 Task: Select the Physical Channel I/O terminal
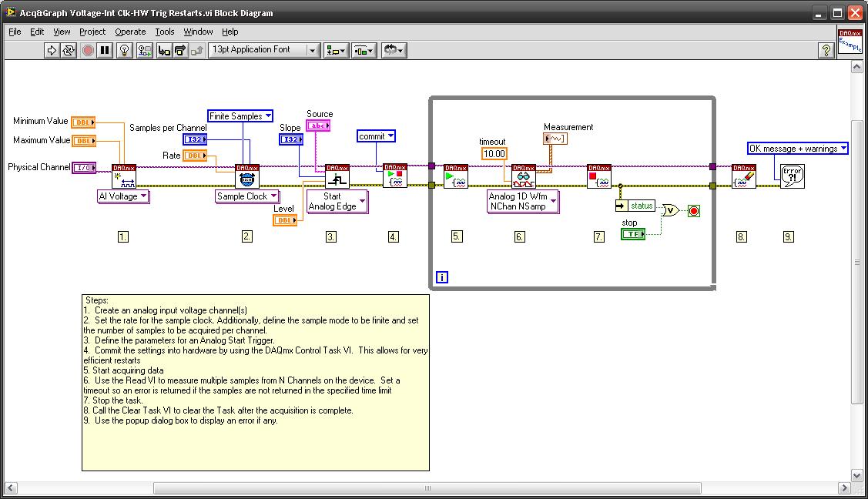point(84,167)
